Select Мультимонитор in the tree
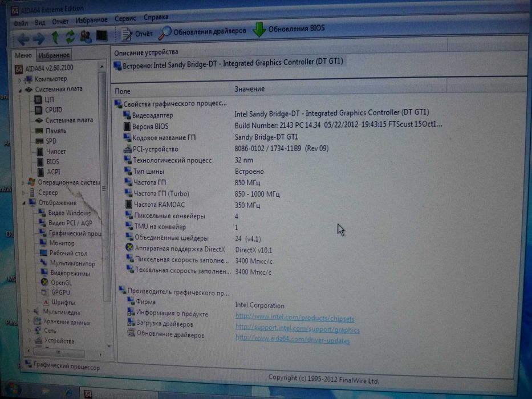This screenshot has width=532, height=399. pos(67,263)
